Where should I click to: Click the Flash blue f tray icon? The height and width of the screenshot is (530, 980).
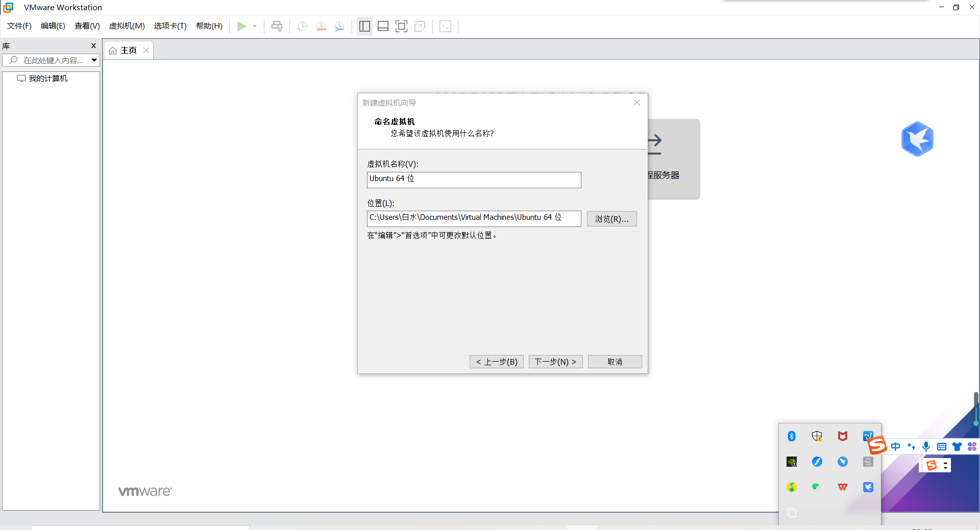pyautogui.click(x=817, y=462)
